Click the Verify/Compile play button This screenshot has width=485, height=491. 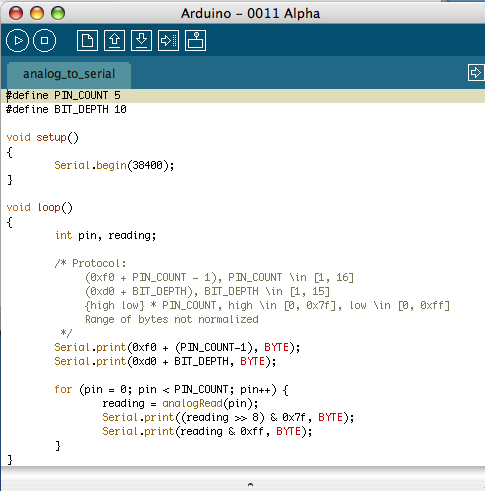click(17, 40)
